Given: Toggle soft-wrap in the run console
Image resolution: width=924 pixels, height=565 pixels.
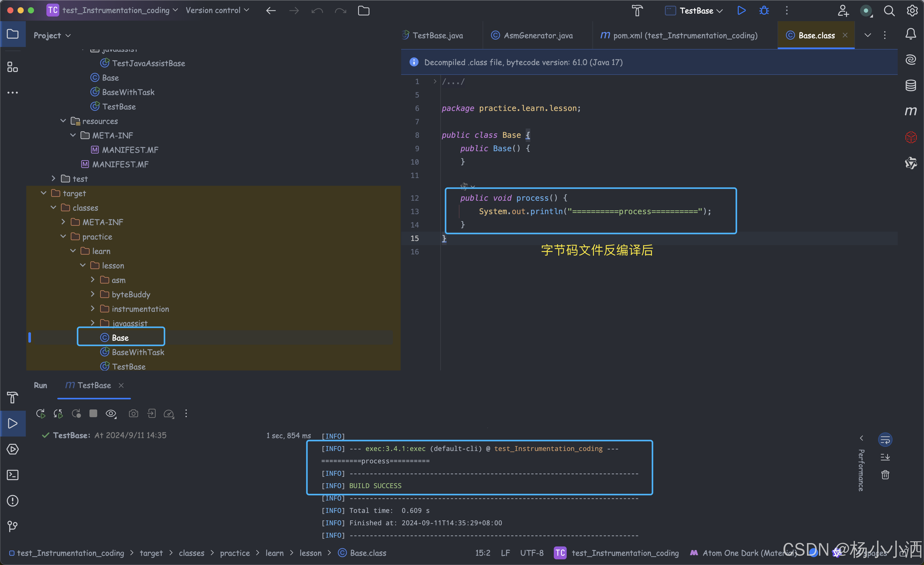Looking at the screenshot, I should click(885, 439).
